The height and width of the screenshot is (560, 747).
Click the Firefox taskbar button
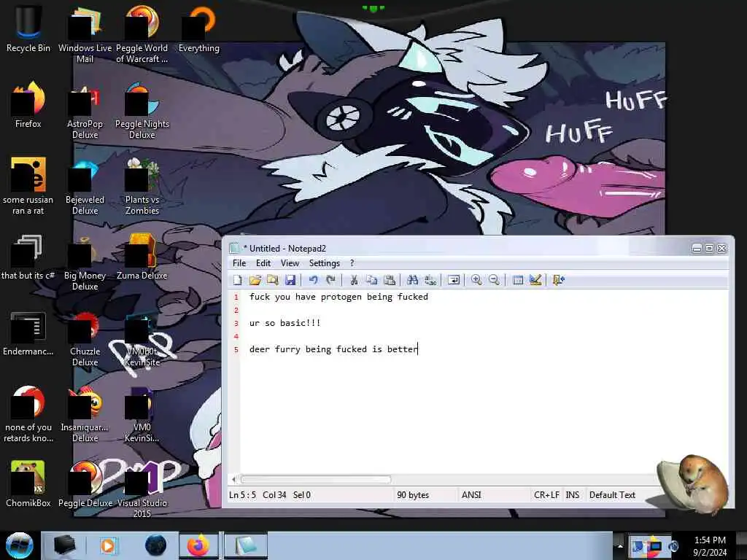click(198, 545)
